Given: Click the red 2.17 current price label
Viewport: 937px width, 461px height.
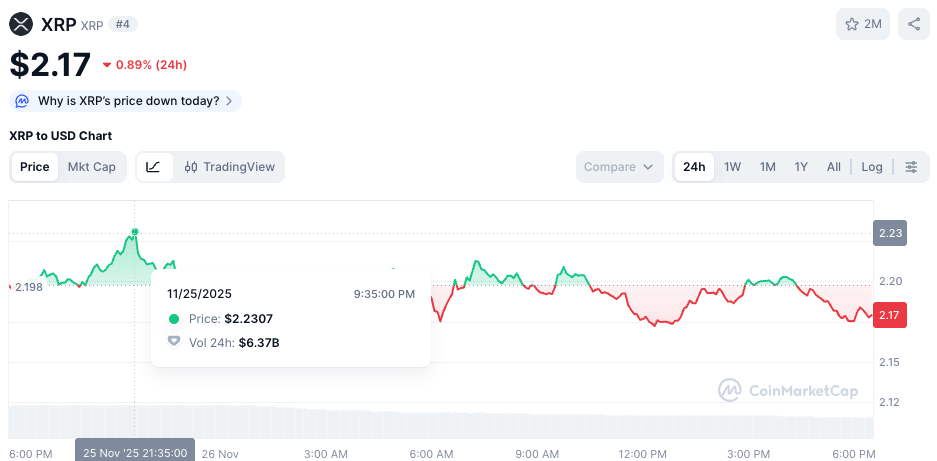Looking at the screenshot, I should (x=890, y=315).
